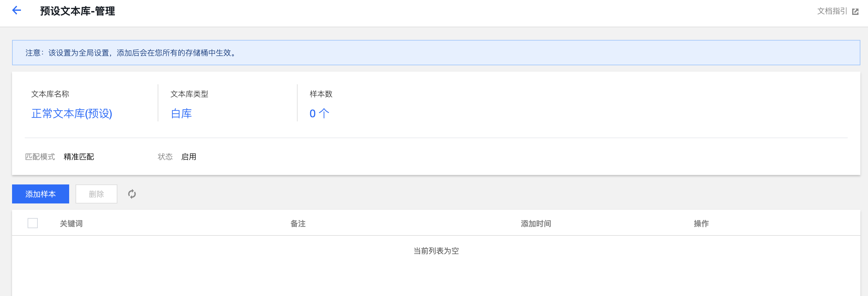Screen dimensions: 868x296
Task: Click the 白库 library type value
Action: click(x=181, y=114)
